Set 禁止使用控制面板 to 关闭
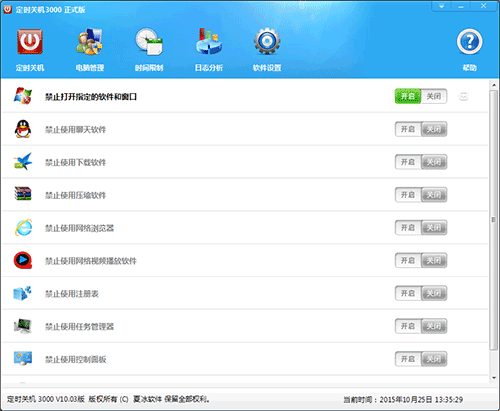 pyautogui.click(x=434, y=359)
